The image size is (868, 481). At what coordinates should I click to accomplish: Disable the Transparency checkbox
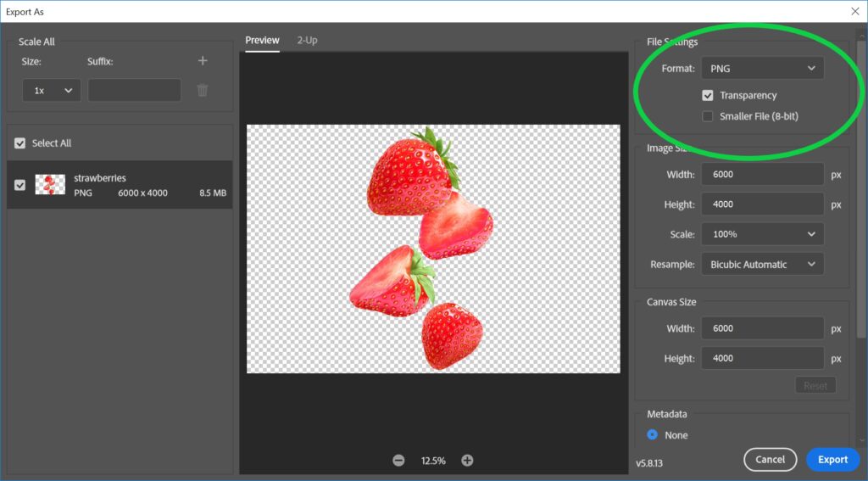(x=708, y=96)
